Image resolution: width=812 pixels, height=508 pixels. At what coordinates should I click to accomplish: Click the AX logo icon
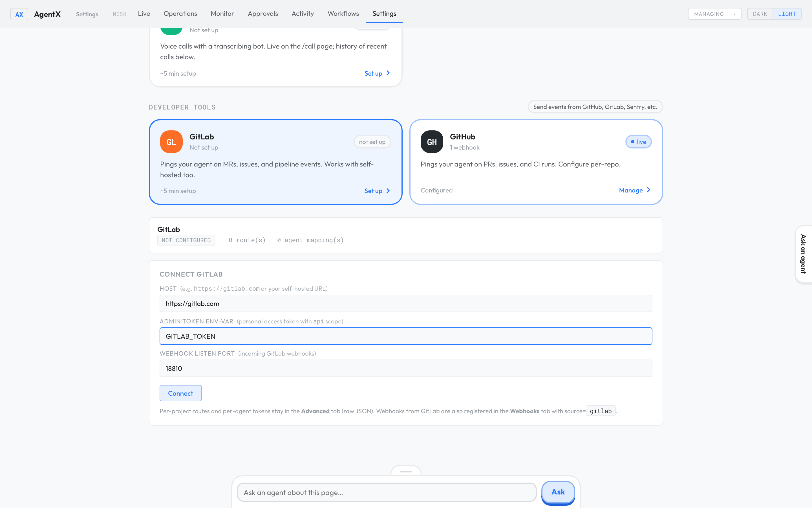(x=19, y=14)
